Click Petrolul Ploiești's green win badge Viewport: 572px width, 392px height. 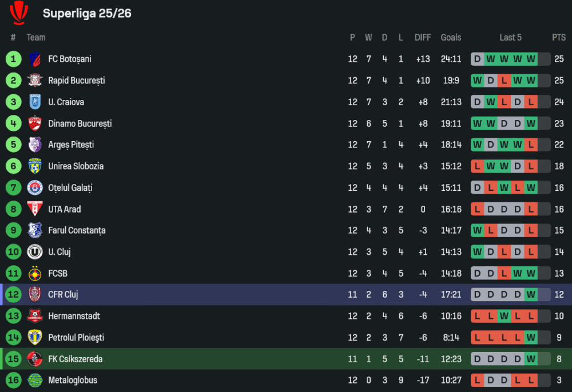point(531,338)
